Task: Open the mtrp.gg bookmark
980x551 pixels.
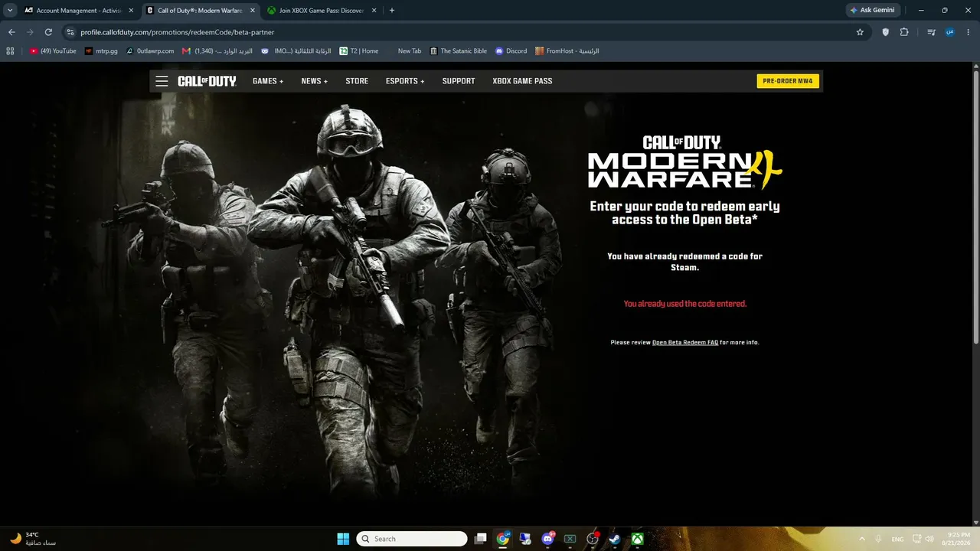Action: tap(101, 51)
